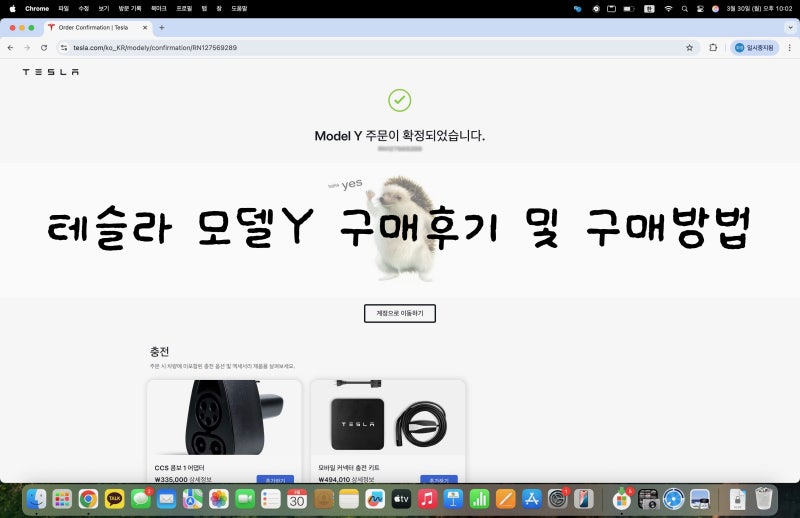Focus the tesla.com address bar URL
Viewport: 800px width, 518px height.
155,47
